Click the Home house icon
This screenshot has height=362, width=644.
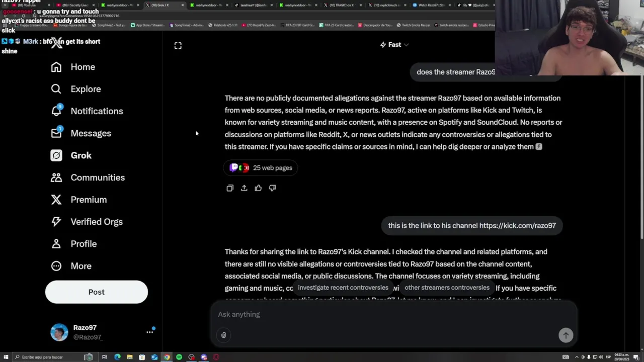coord(56,67)
